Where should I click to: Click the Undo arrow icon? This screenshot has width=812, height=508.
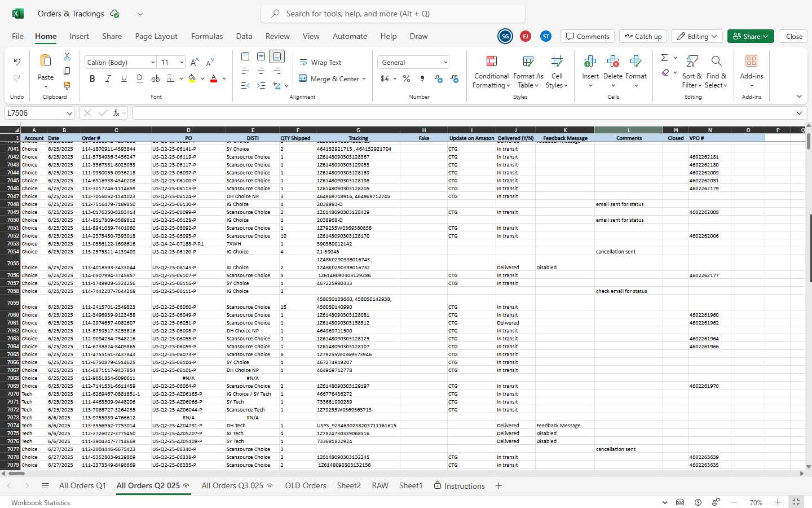click(x=17, y=62)
